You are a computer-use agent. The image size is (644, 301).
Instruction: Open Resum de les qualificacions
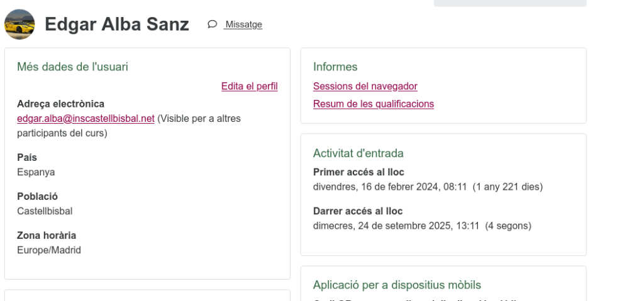373,104
